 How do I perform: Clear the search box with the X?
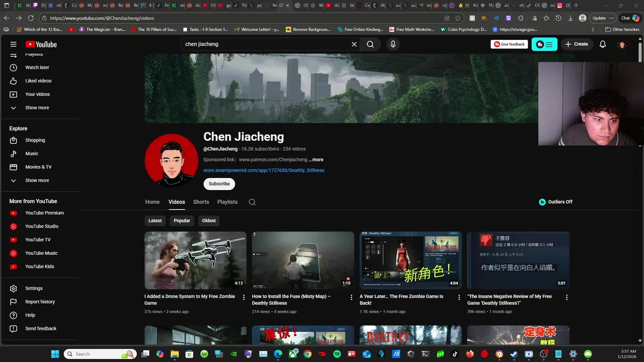(x=354, y=44)
